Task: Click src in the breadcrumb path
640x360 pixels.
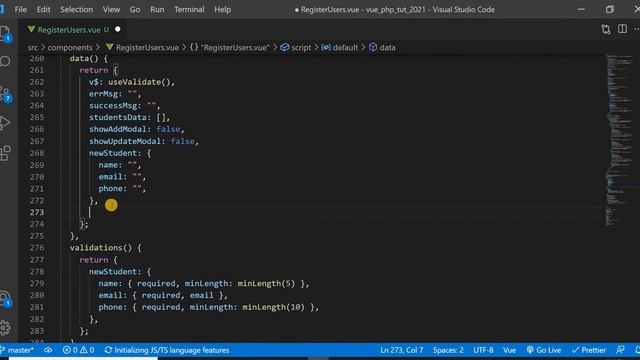Action: tap(33, 47)
